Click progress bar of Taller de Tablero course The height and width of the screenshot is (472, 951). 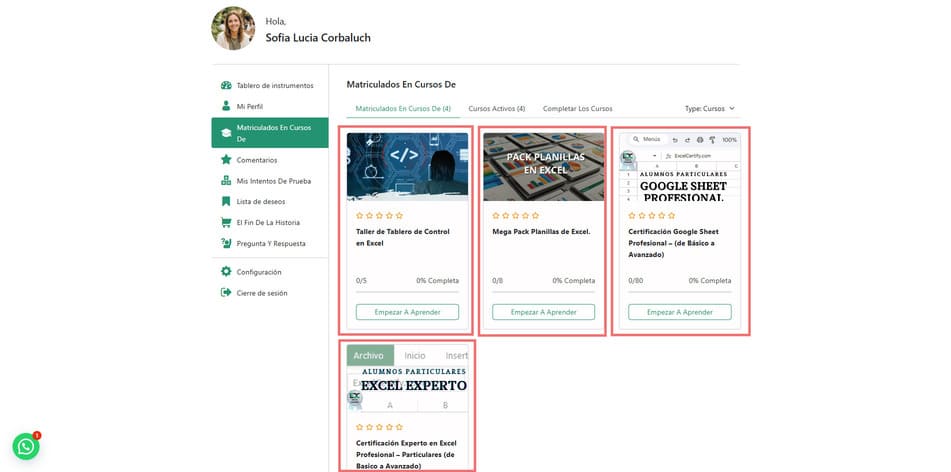click(408, 292)
